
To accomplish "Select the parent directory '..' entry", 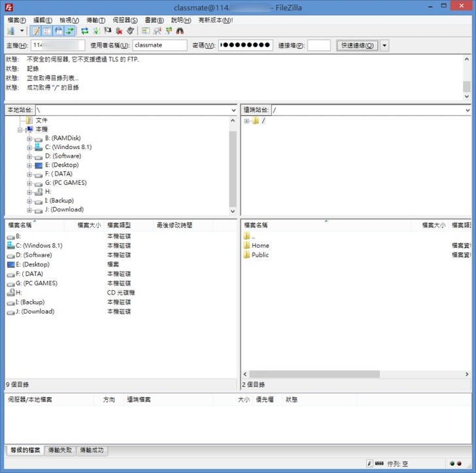I will (253, 236).
